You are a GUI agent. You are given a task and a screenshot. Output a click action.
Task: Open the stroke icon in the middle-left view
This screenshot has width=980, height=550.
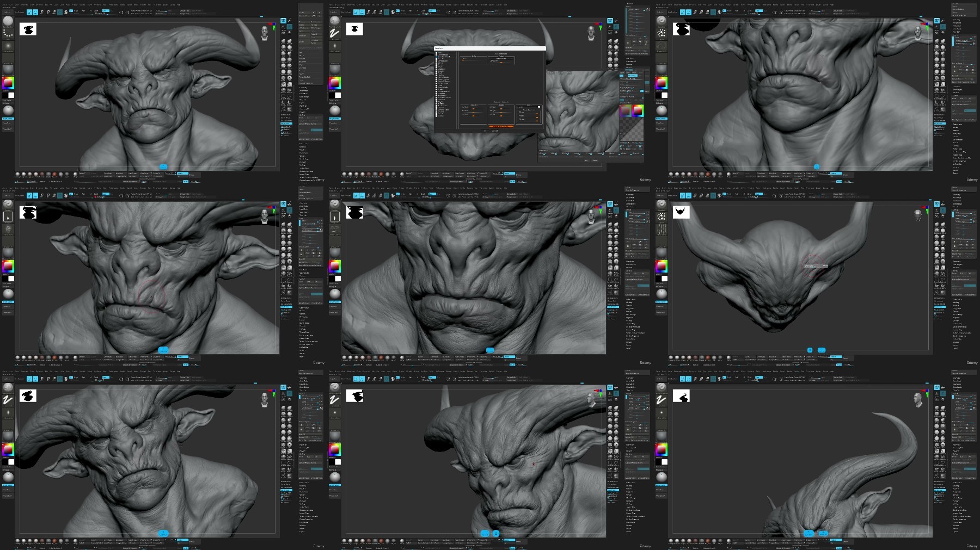[x=8, y=217]
